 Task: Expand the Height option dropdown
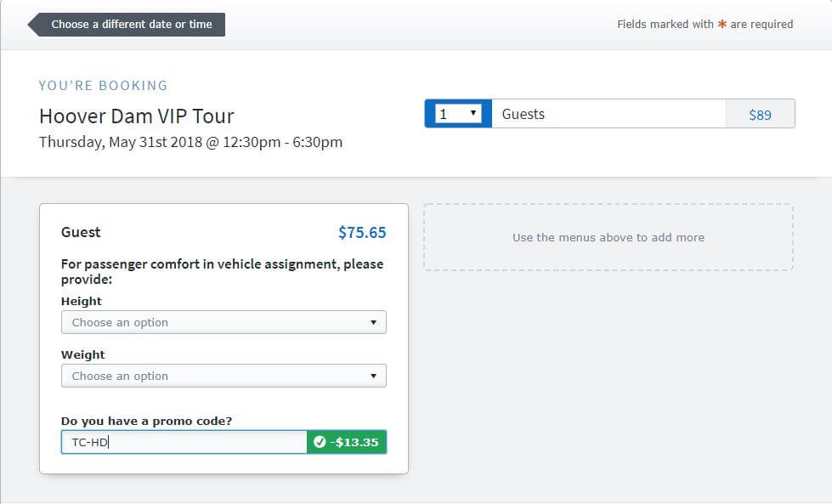224,323
